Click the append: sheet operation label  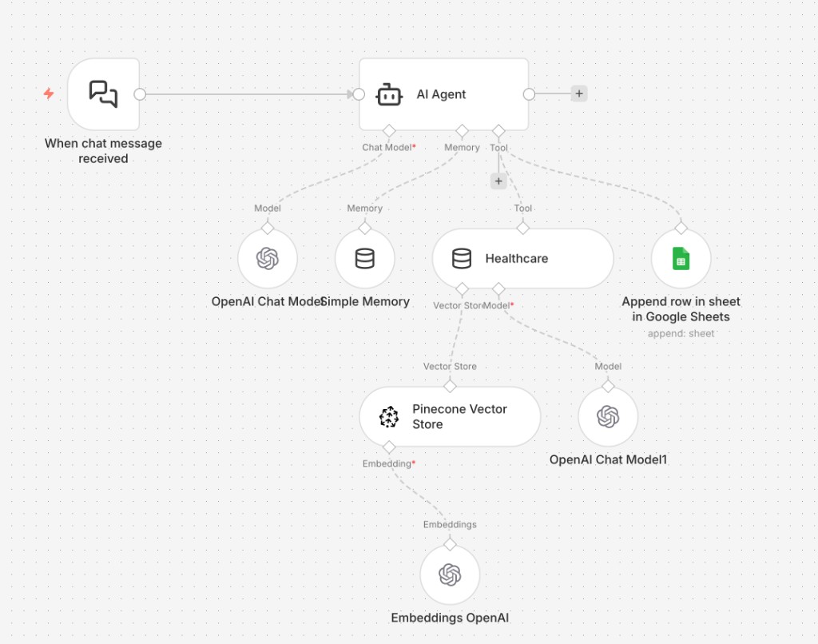pos(680,333)
